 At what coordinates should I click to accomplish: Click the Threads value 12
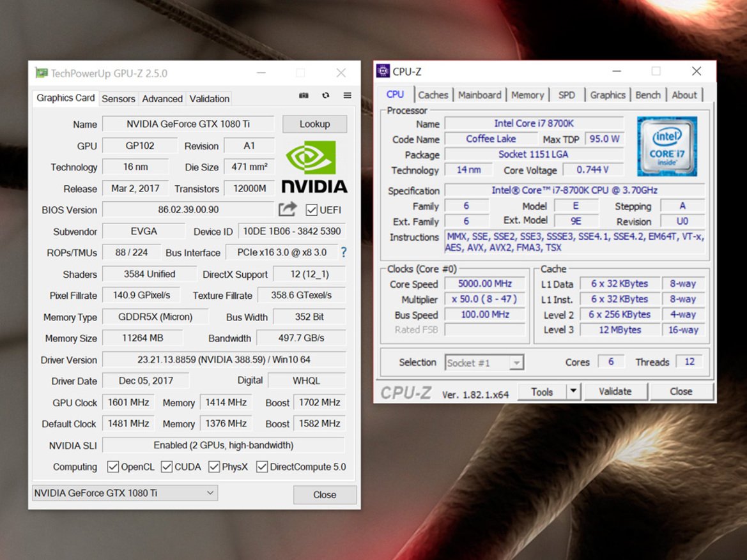(689, 362)
